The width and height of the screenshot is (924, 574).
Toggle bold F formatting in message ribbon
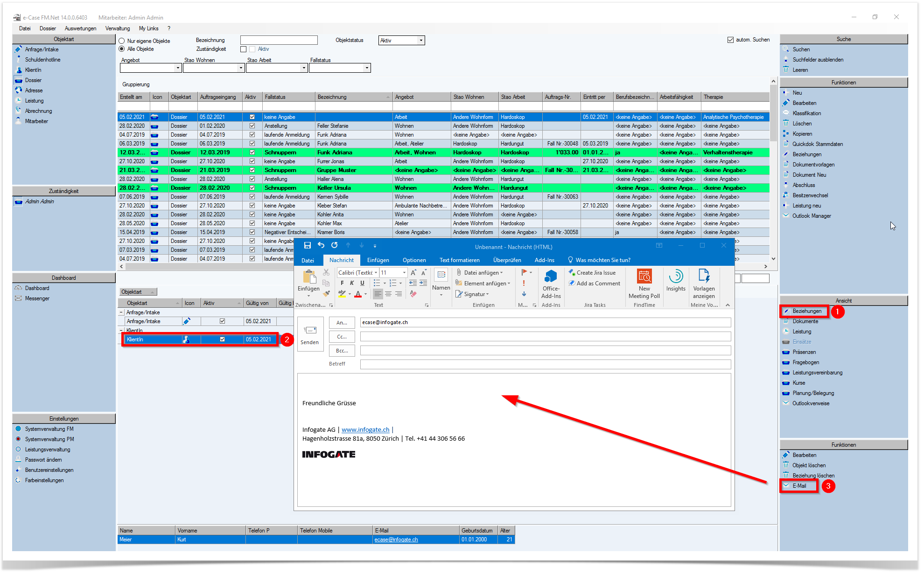coord(342,283)
